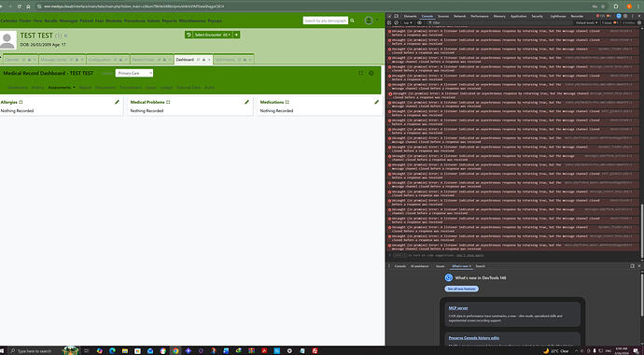Switch to DevTools Sources tab
The image size is (644, 355).
pyautogui.click(x=443, y=16)
